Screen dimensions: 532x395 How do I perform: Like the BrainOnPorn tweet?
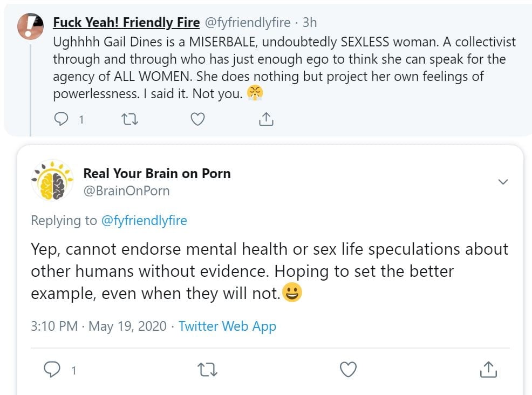click(349, 370)
